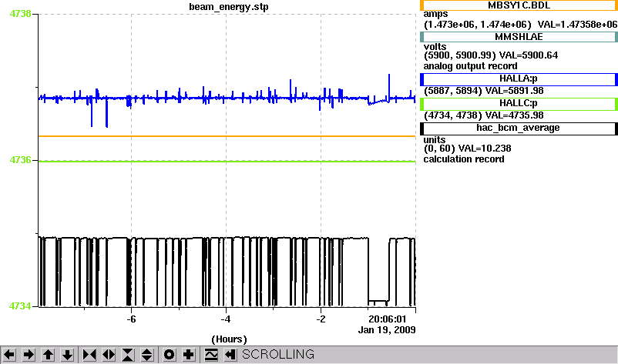
Task: Select the HALLA:p curve legend
Action: [x=519, y=79]
